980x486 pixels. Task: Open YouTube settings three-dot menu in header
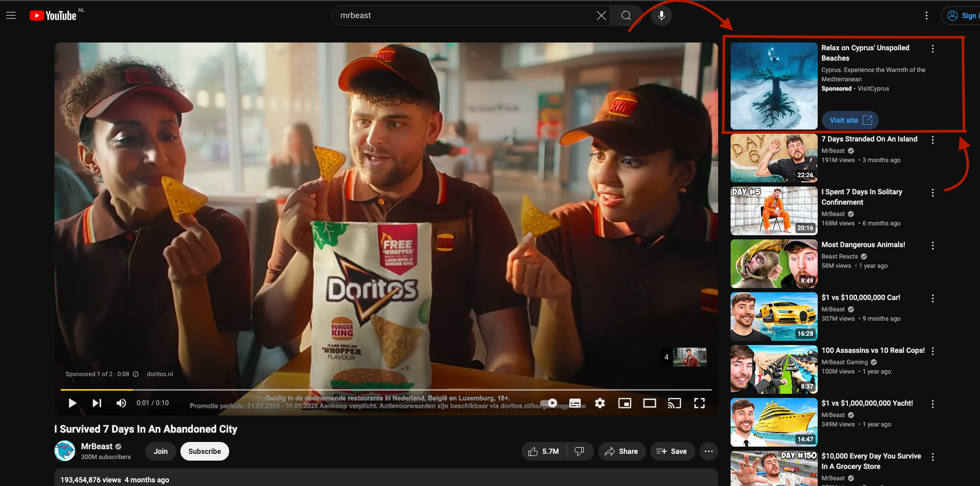click(x=926, y=16)
